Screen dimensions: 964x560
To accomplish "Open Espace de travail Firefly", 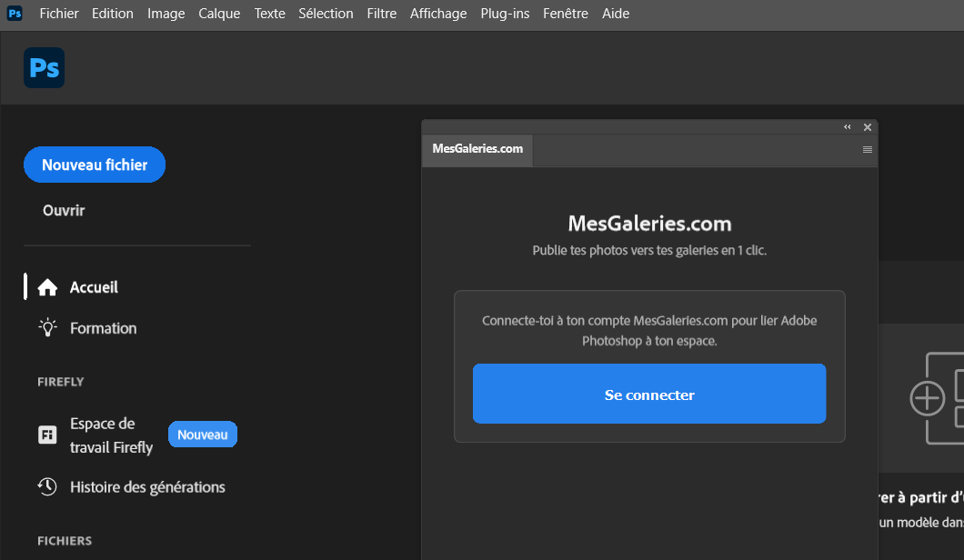I will (111, 435).
